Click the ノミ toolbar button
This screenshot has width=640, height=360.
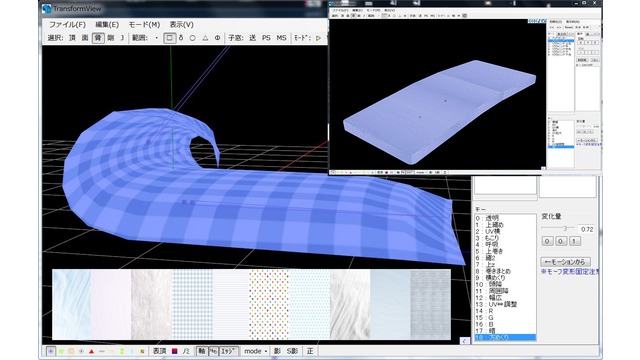pyautogui.click(x=186, y=351)
